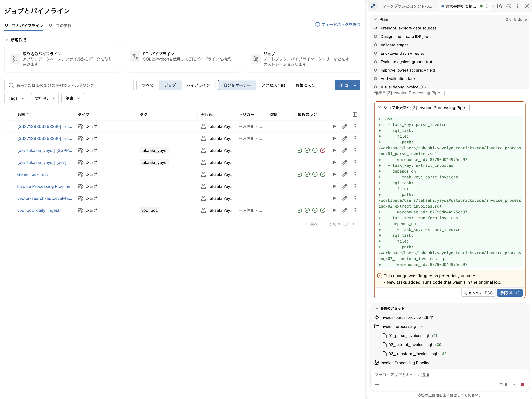Open 作成 button dropdown arrow
Screen dimensions: 532x399
[x=355, y=85]
